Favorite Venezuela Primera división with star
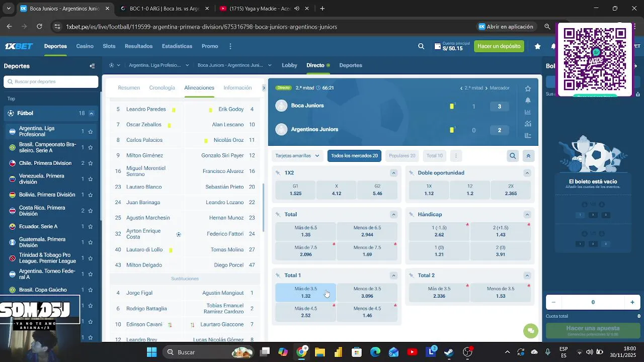Screen dimensions: 644x362 coord(91,179)
